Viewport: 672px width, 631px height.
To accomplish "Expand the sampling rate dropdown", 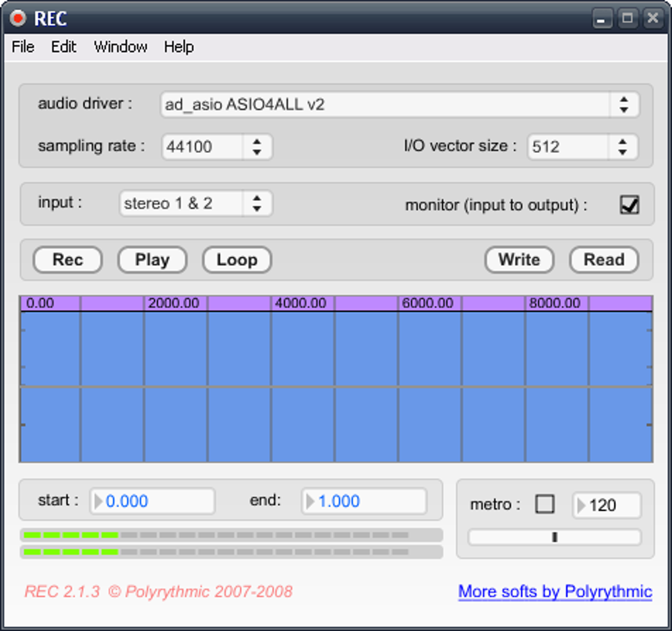I will 256,146.
